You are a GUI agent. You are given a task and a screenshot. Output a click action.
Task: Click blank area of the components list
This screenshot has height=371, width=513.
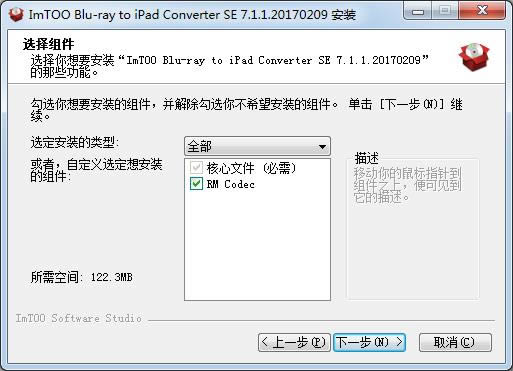click(257, 247)
